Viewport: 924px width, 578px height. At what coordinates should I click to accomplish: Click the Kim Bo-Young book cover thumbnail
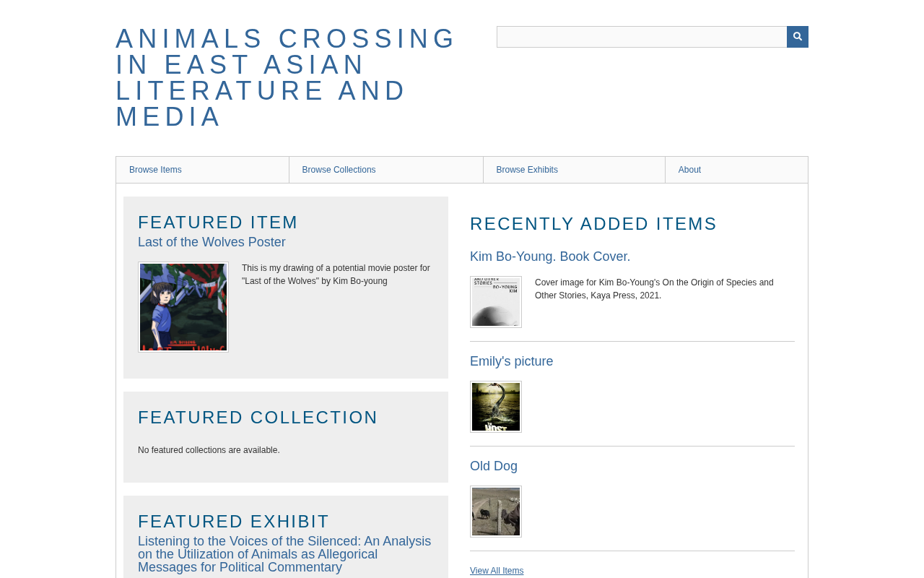pos(496,302)
